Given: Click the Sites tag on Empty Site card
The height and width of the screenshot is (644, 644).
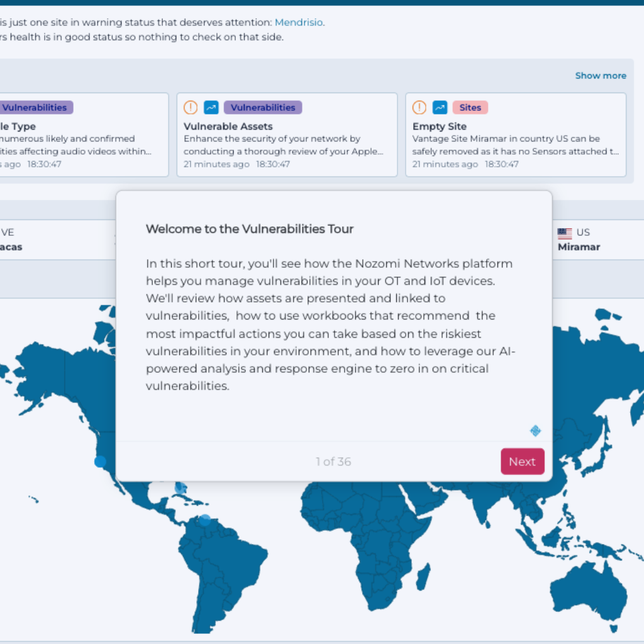Looking at the screenshot, I should tap(470, 108).
